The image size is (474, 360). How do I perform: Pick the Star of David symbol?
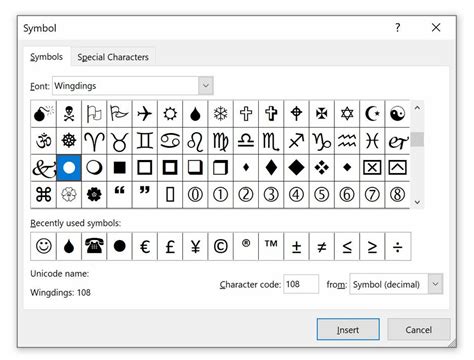pos(347,114)
